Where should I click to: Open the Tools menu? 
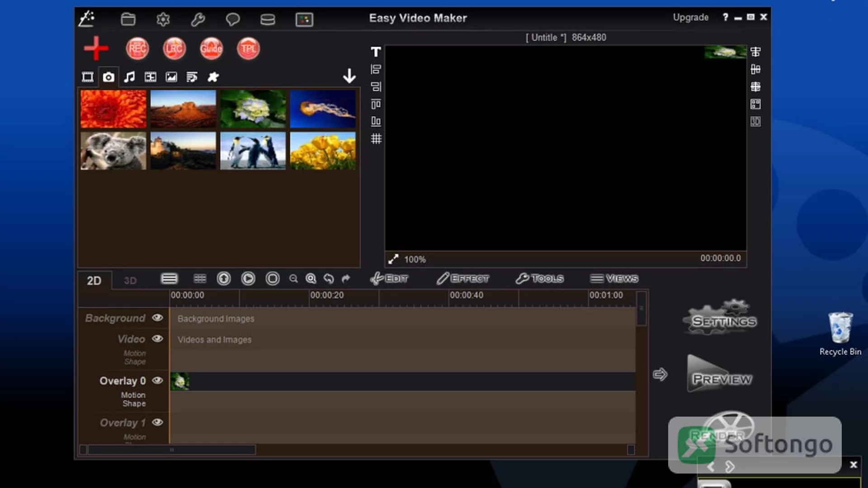point(540,278)
